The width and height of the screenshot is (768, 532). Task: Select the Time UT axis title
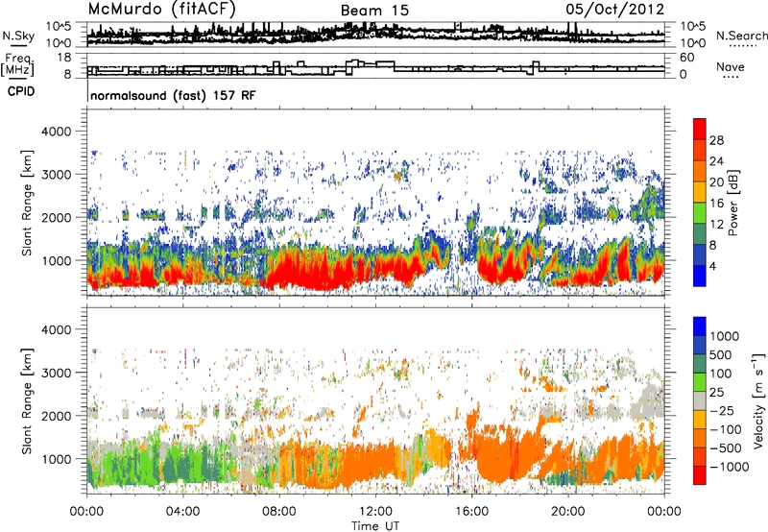click(375, 525)
